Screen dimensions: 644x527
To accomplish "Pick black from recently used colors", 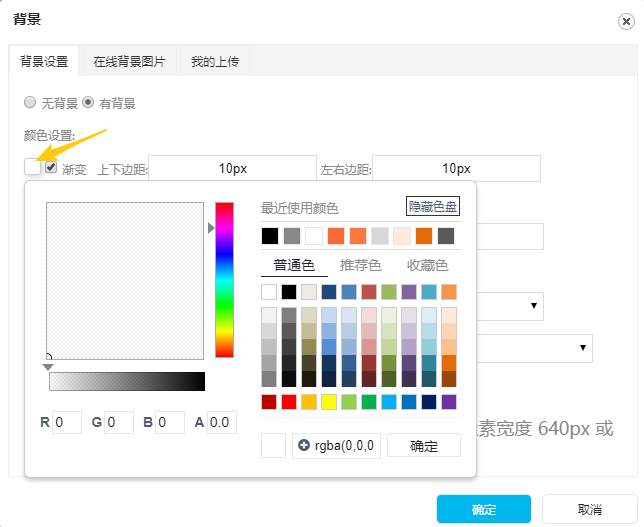I will point(269,236).
